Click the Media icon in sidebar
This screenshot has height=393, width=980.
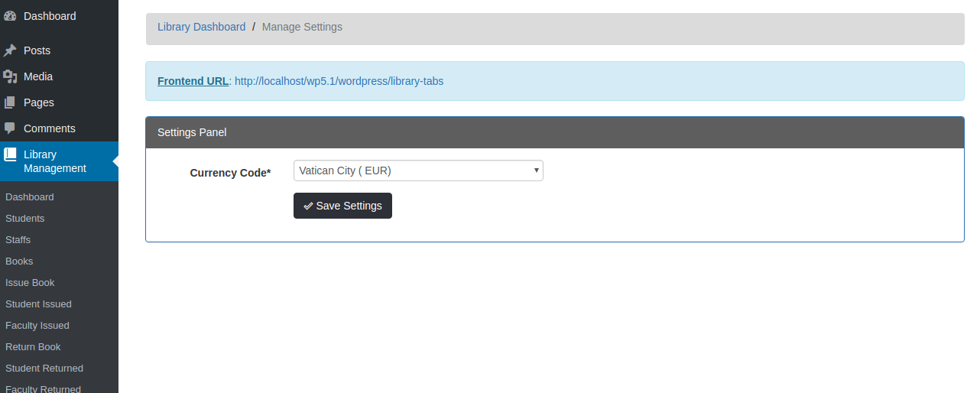10,76
